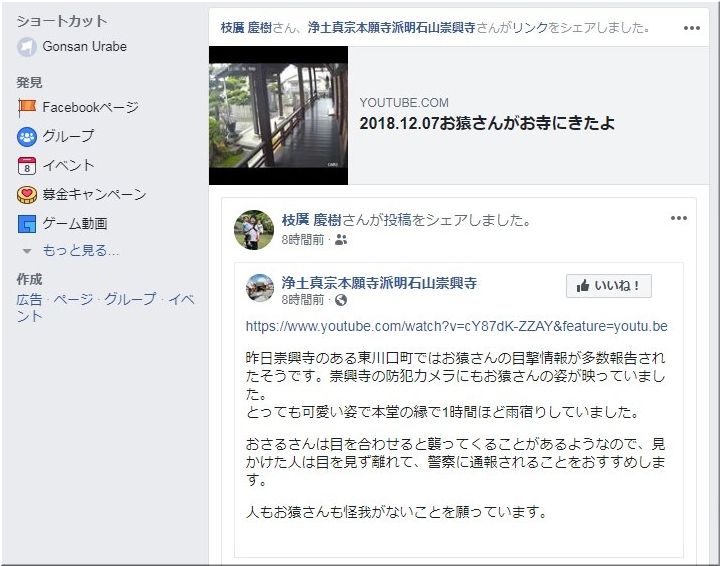The height and width of the screenshot is (566, 720).
Task: Open the イベント calendar icon
Action: click(x=27, y=166)
